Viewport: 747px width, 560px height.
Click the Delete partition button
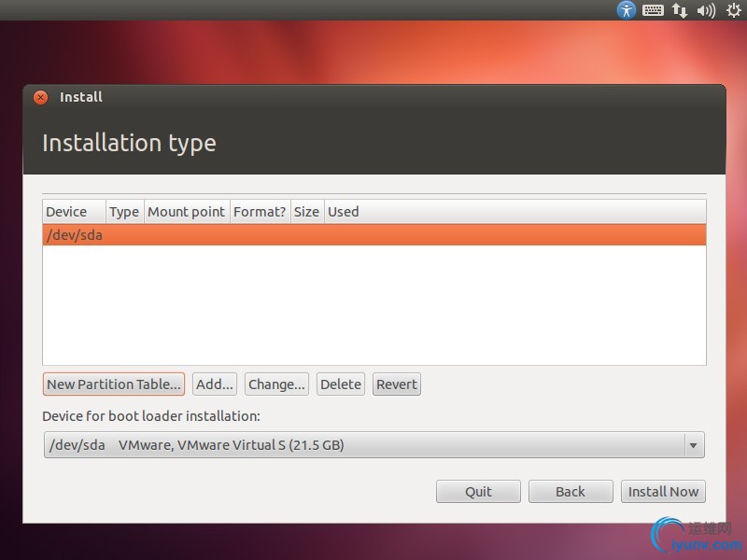point(341,385)
